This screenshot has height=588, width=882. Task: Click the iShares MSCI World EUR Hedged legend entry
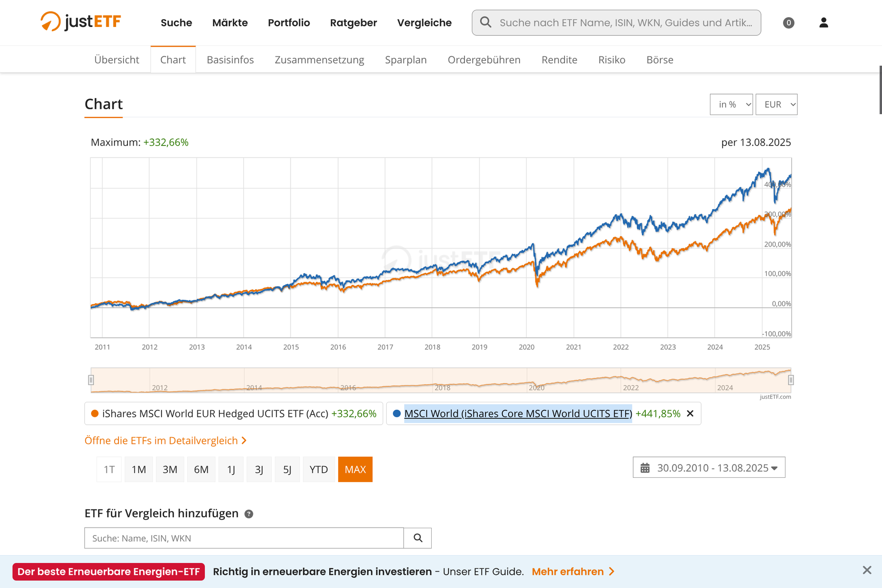234,414
